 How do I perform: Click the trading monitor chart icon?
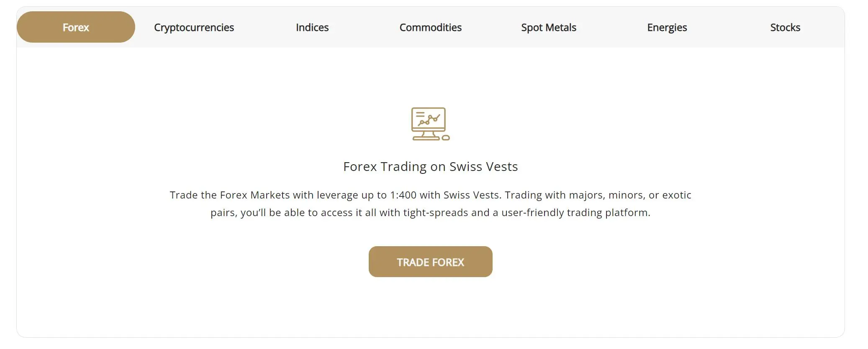pos(430,124)
